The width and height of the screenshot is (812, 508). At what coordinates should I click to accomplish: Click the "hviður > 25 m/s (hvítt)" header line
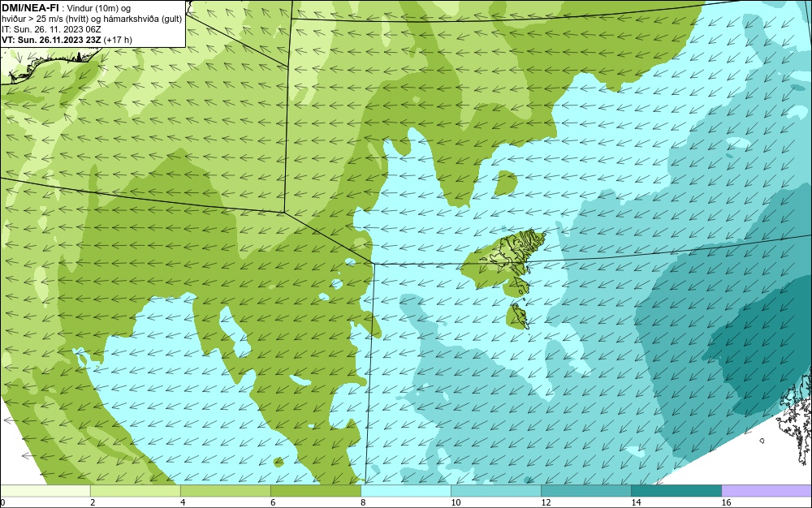92,19
